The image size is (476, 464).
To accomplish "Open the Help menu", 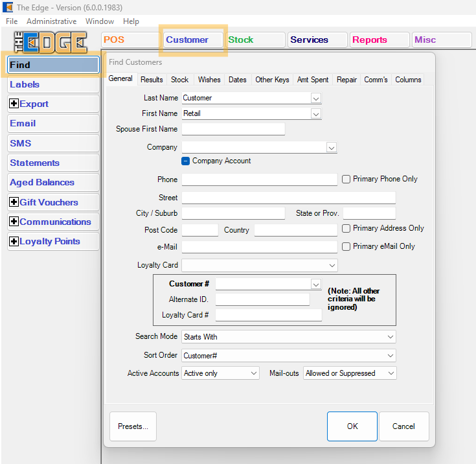I will 131,21.
